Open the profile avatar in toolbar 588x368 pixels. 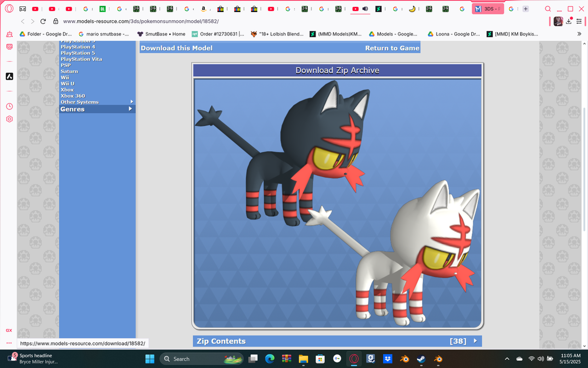pyautogui.click(x=558, y=21)
